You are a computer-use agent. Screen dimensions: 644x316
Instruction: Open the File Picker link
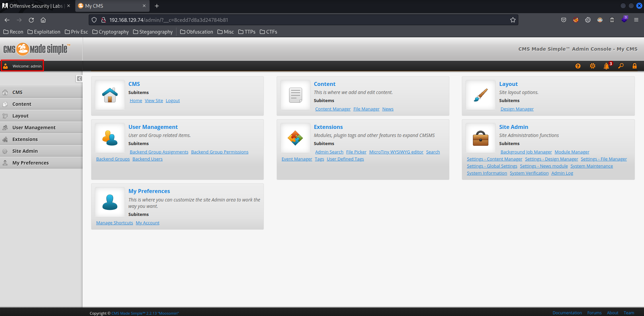356,152
